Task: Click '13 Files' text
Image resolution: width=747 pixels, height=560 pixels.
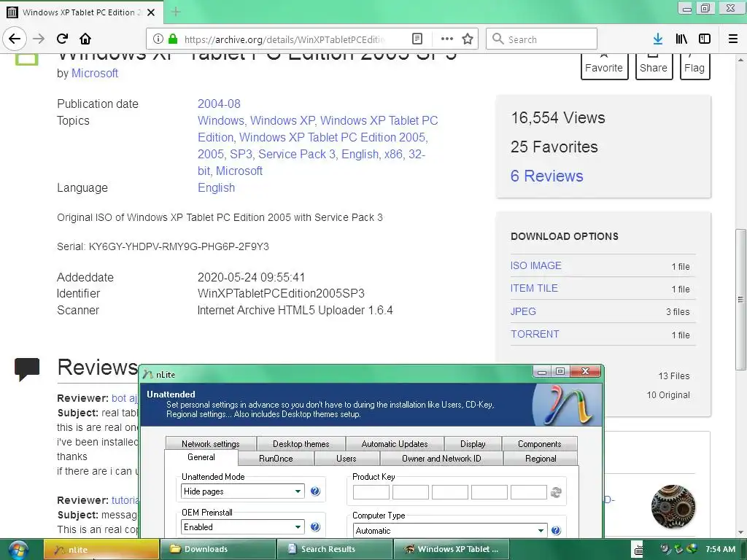Action: tap(673, 376)
